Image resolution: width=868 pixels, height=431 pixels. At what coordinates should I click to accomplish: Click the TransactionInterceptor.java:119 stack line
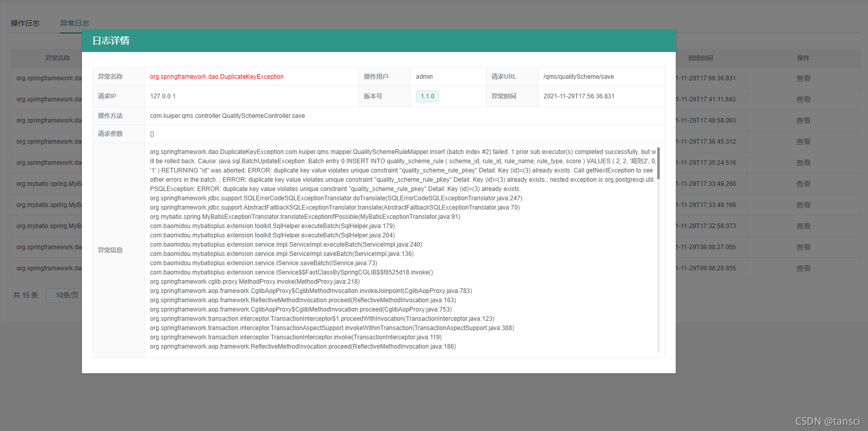pos(296,337)
